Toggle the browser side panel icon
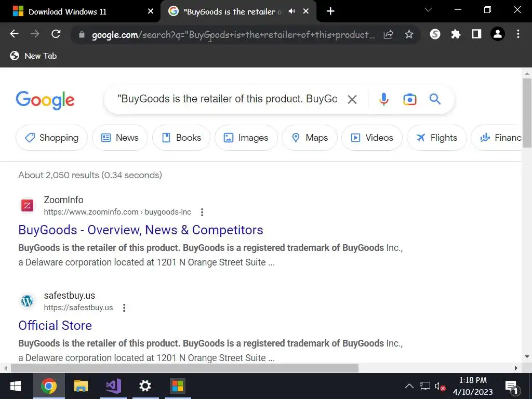Screen dimensions: 532x399 pyautogui.click(x=477, y=34)
